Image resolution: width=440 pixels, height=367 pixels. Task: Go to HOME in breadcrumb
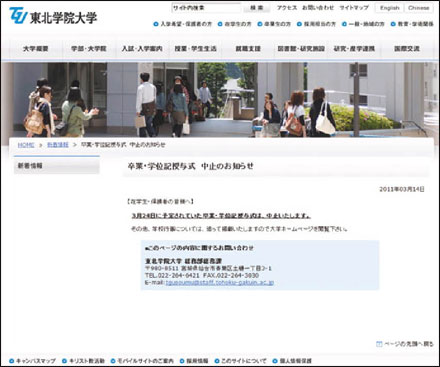pyautogui.click(x=26, y=145)
